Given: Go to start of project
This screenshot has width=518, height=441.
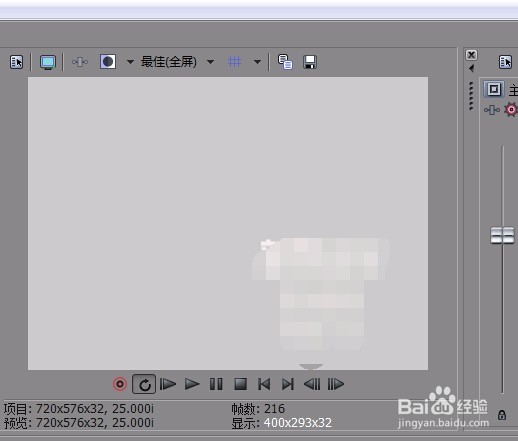Looking at the screenshot, I should [264, 384].
